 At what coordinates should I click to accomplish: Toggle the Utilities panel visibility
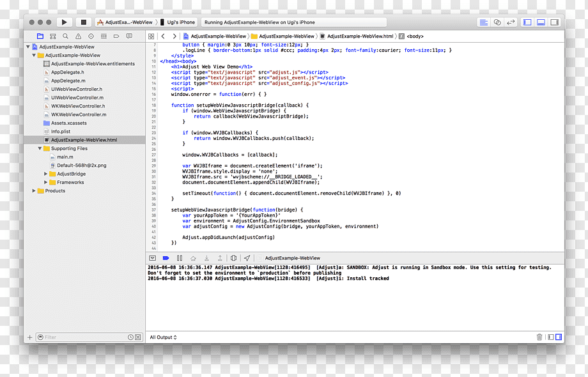(x=554, y=22)
